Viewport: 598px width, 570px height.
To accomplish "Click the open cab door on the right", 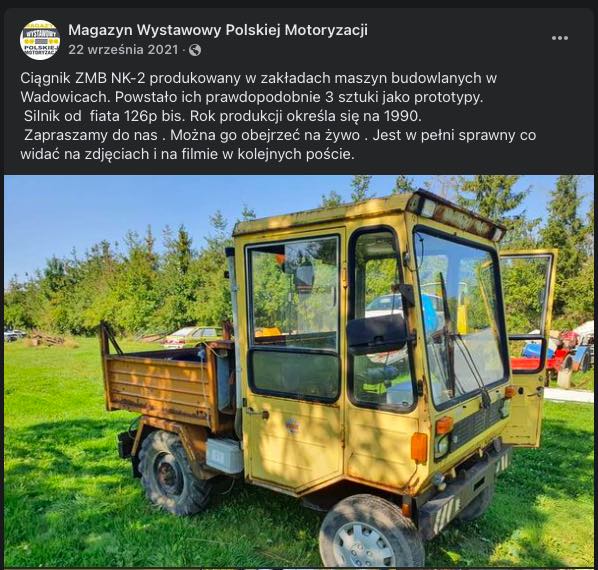I will coord(528,348).
